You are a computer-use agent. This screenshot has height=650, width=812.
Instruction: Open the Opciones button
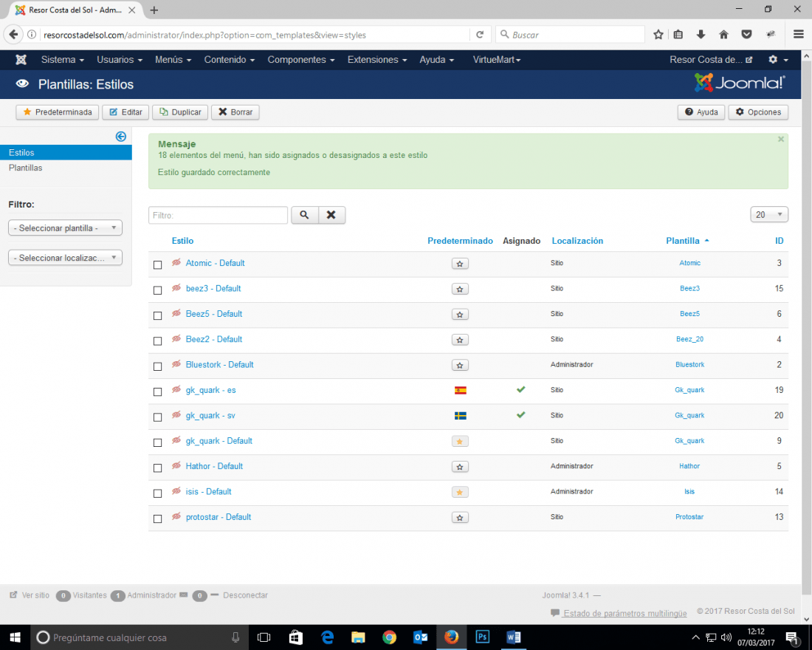click(758, 112)
